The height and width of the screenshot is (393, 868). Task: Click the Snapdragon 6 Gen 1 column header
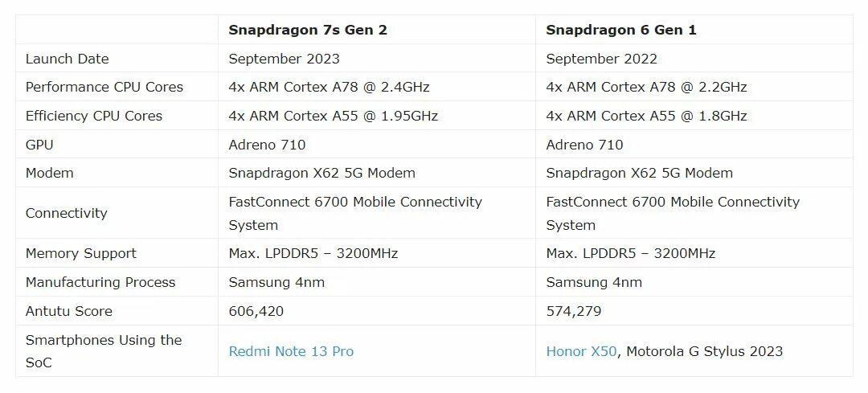click(x=621, y=30)
